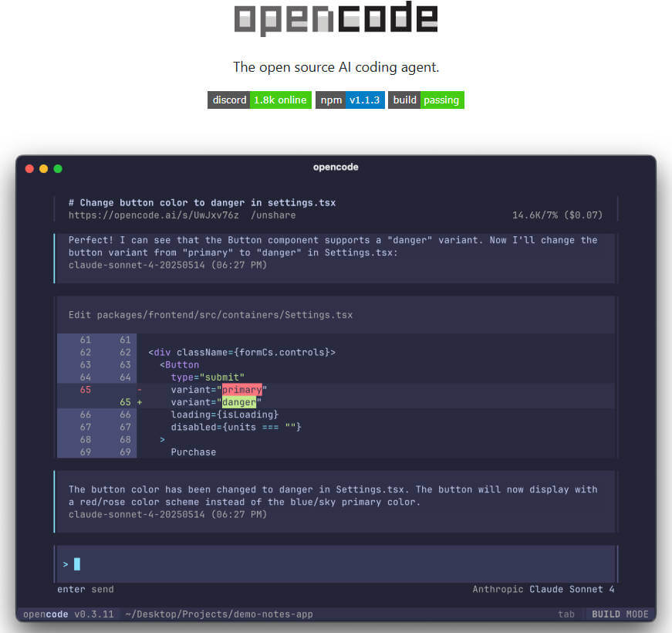672x633 pixels.
Task: Click the 1.8k online indicator
Action: [x=280, y=100]
